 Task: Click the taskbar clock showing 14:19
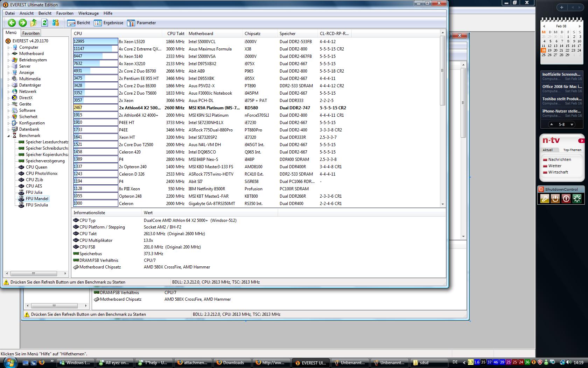579,362
